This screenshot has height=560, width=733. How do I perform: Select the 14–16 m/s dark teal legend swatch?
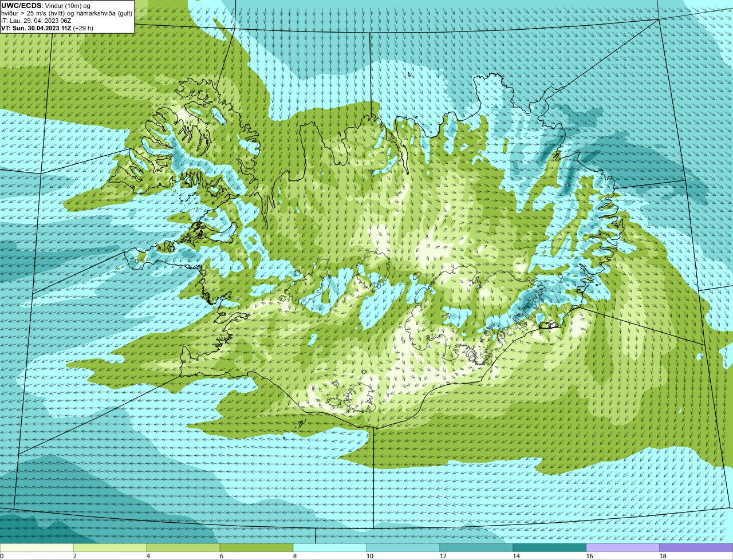(x=550, y=548)
